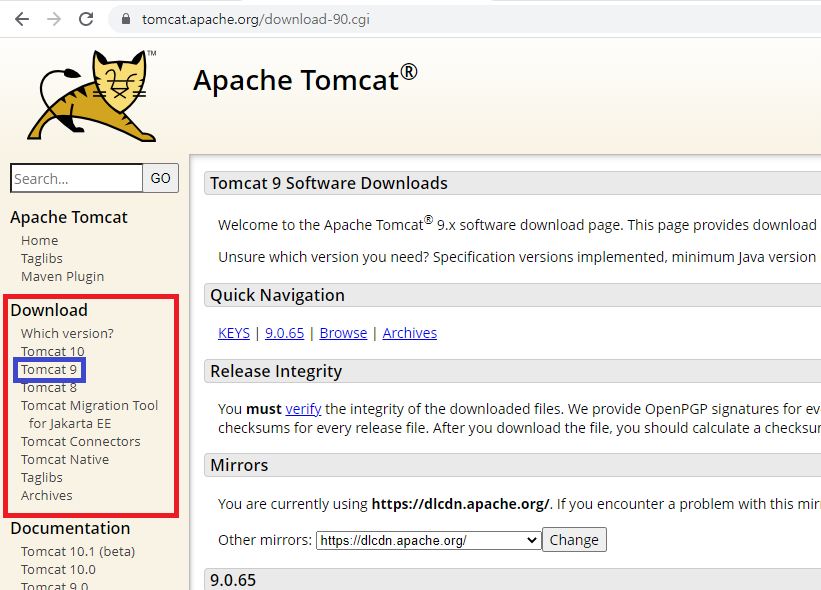821x590 pixels.
Task: Expand the Other mirrors dropdown
Action: coord(428,540)
